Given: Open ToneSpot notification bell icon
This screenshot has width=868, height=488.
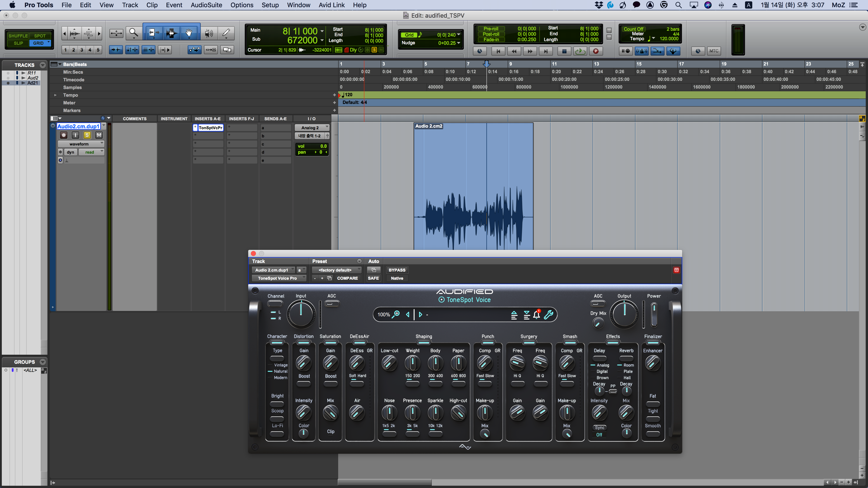Looking at the screenshot, I should tap(537, 314).
